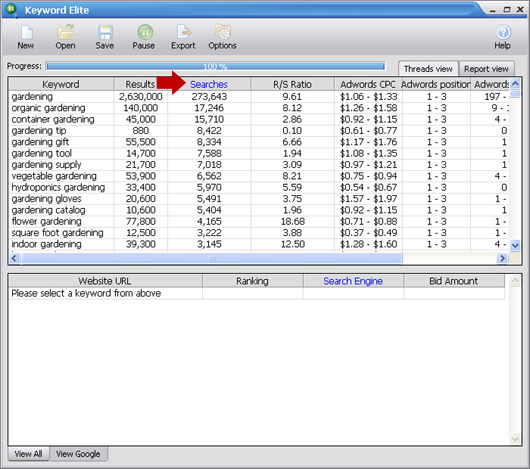Open the Options settings icon
This screenshot has width=530, height=469.
click(222, 37)
